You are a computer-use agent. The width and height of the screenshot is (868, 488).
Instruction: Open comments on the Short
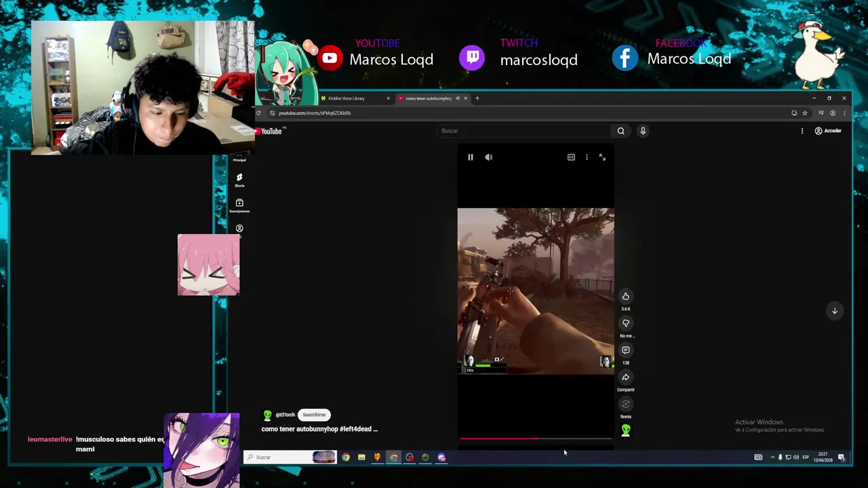[x=625, y=350]
